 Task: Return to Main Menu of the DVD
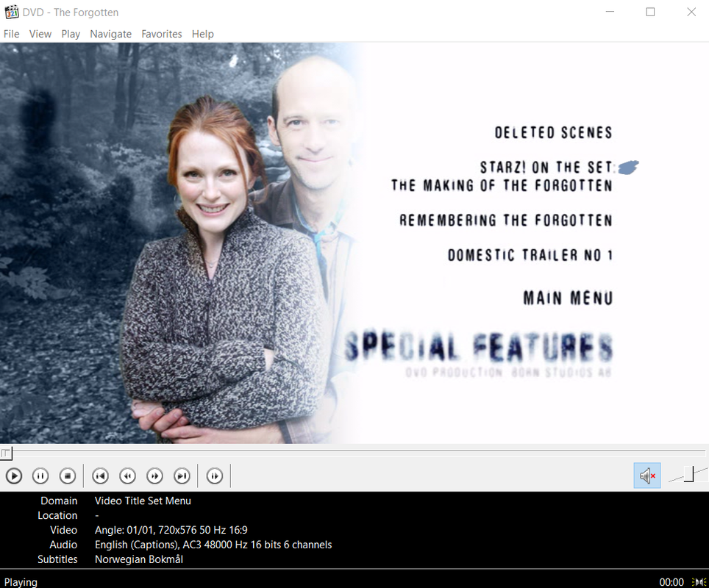[x=569, y=298]
